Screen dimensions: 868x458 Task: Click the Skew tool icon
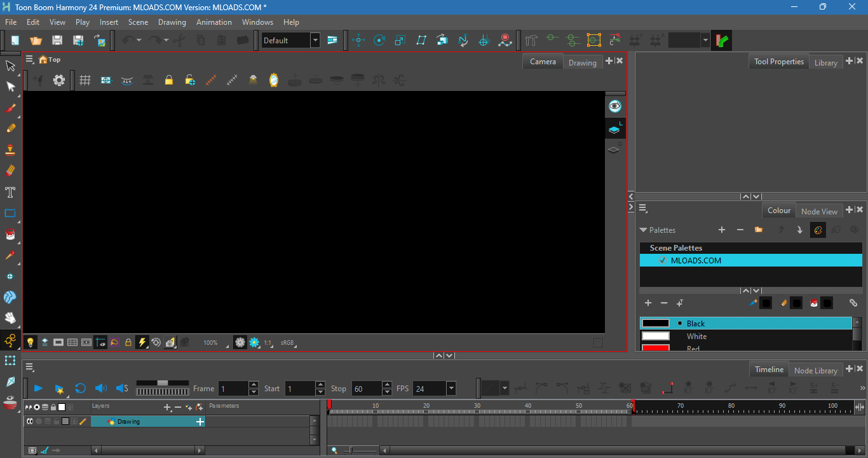coord(421,40)
